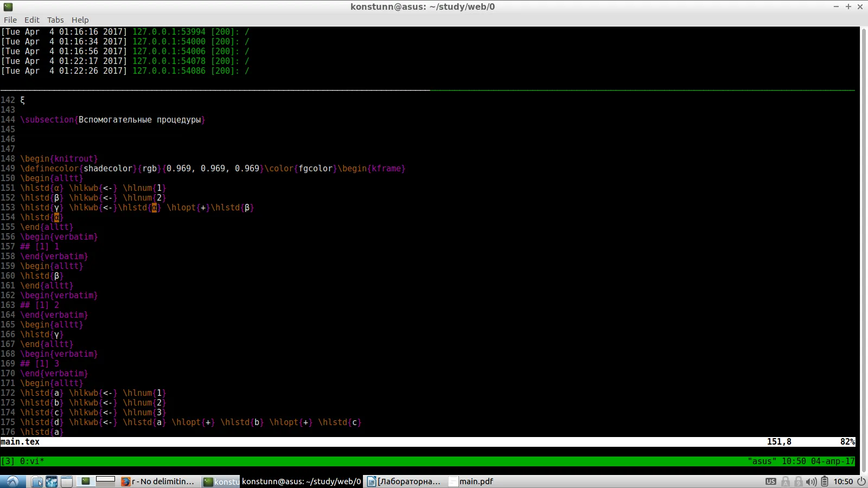868x488 pixels.
Task: Click the '\begin{knitrout}' line
Action: pyautogui.click(x=59, y=159)
